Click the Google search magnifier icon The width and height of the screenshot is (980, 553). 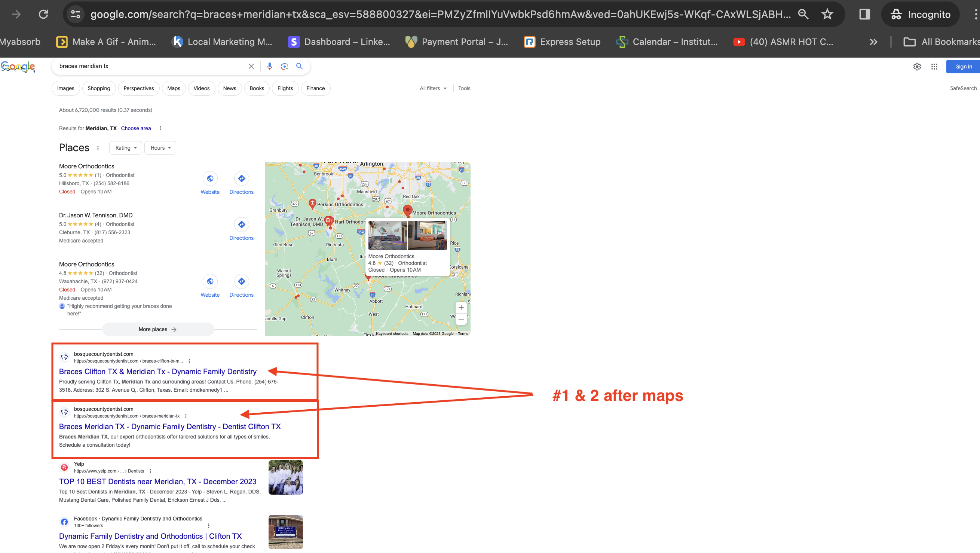299,66
